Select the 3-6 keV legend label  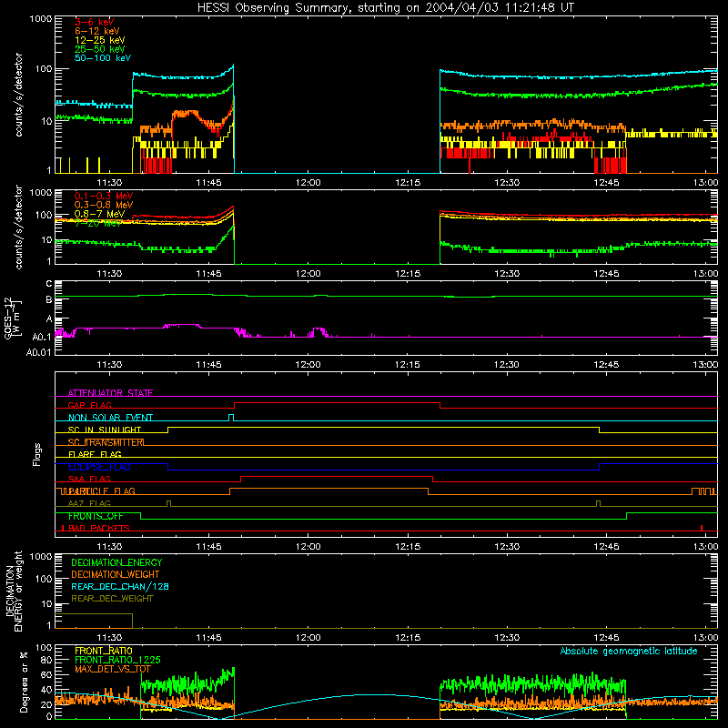pos(94,22)
